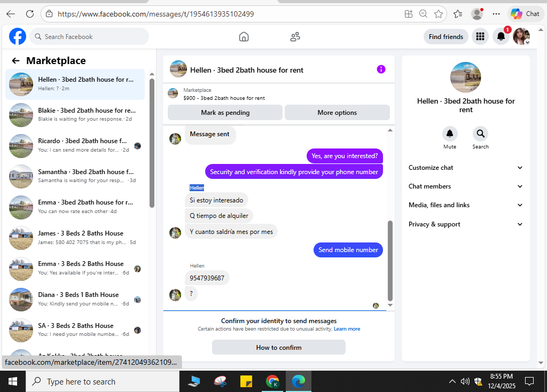Click the chat scroll up arrow
547x392 pixels.
[x=390, y=130]
